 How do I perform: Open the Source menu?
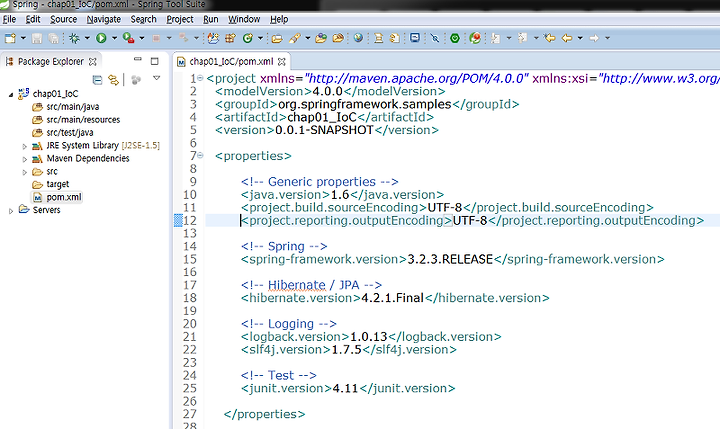point(63,19)
